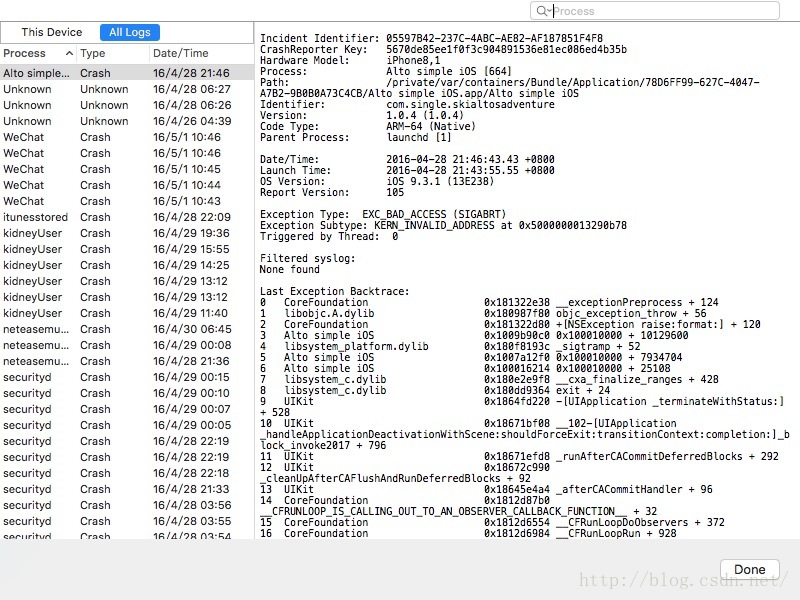Click the Exception Subtype KERN_INVALID_ADDRESS line
Screen dimensions: 800x600
click(x=443, y=225)
